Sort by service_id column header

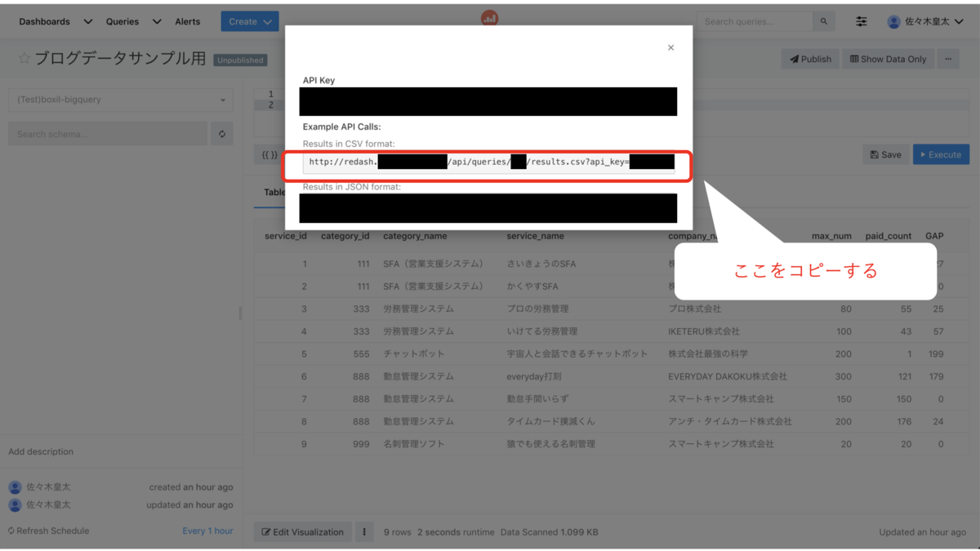286,236
